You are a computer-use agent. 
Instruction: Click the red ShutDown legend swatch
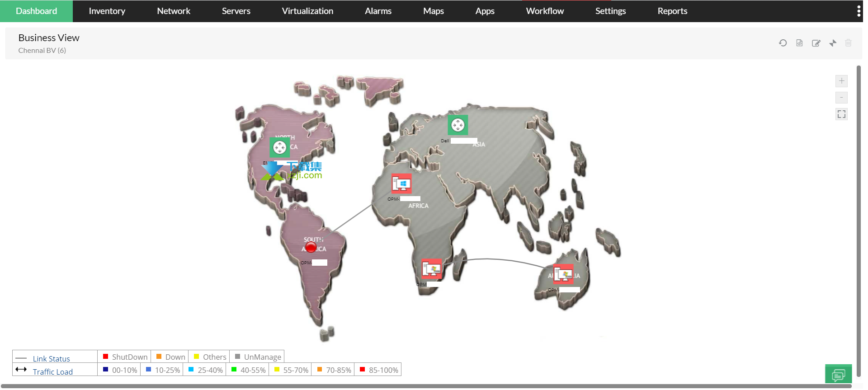pyautogui.click(x=105, y=357)
